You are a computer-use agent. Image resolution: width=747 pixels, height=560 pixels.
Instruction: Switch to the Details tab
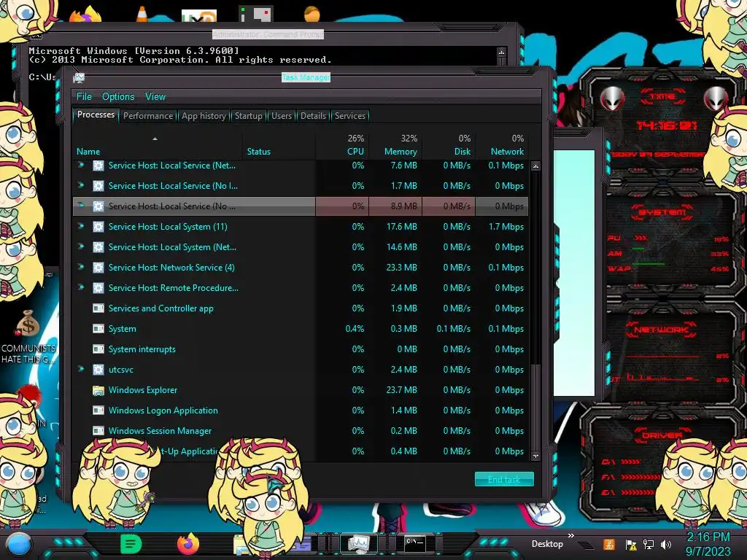click(313, 116)
